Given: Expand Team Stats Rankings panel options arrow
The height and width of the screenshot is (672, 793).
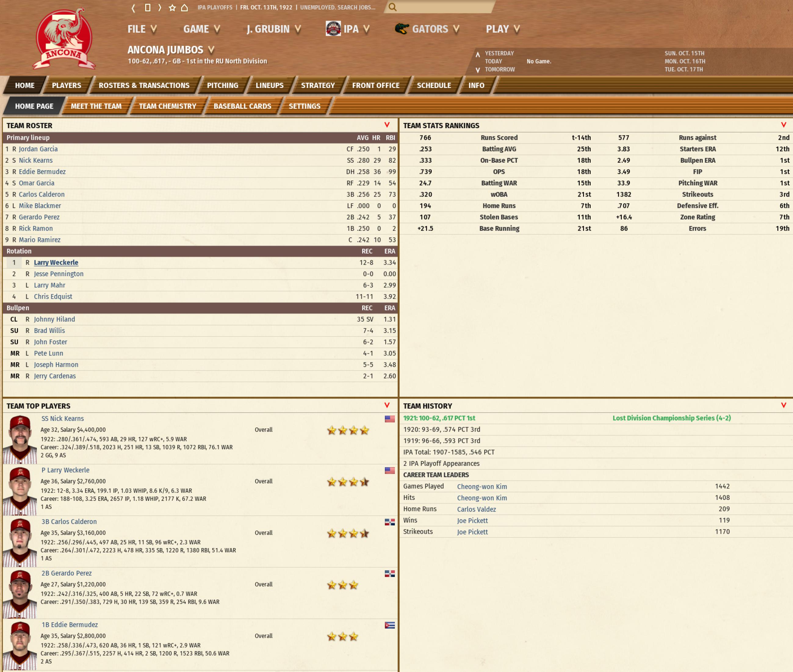Looking at the screenshot, I should 784,125.
